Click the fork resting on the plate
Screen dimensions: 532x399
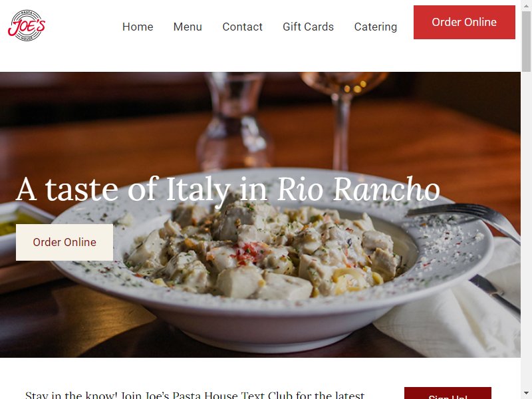(x=465, y=219)
